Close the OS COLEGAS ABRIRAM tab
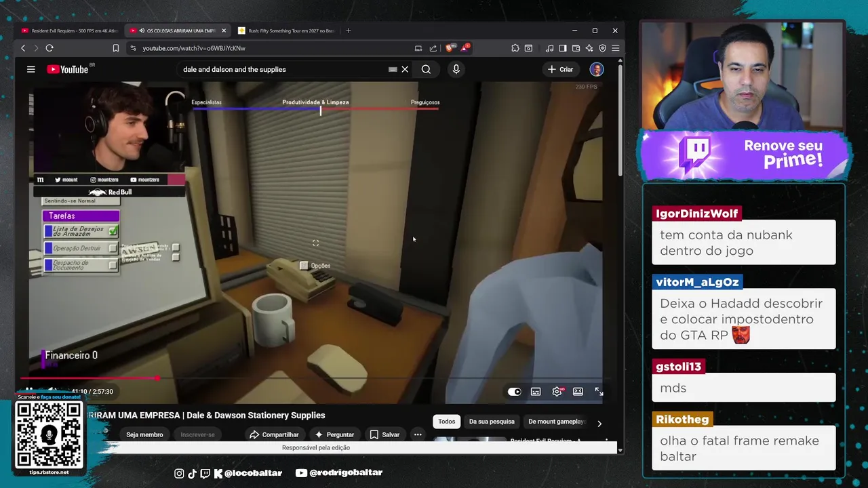 click(224, 30)
